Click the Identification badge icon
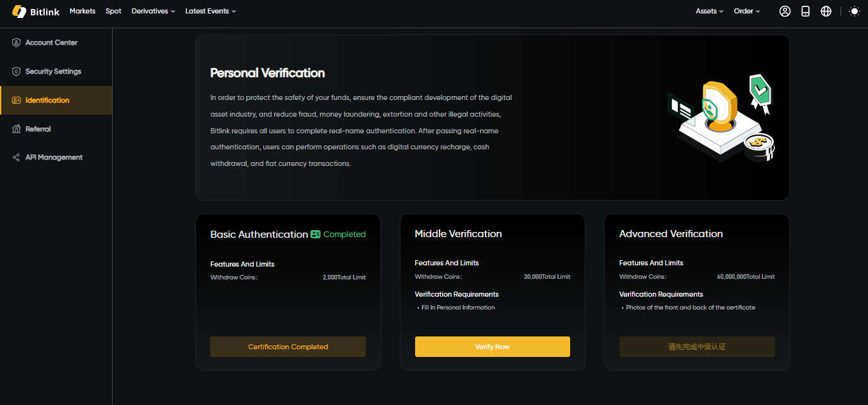868x405 pixels. tap(15, 100)
